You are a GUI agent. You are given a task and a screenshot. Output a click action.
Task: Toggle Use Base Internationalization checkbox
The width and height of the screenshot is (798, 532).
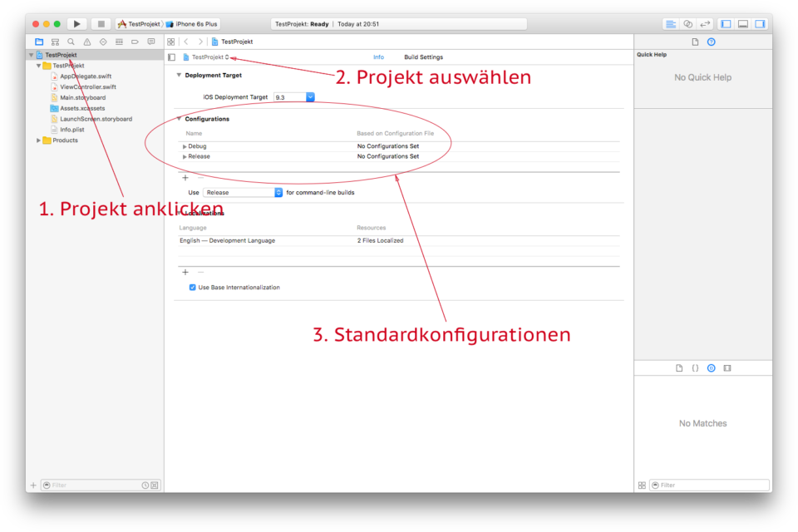point(193,288)
